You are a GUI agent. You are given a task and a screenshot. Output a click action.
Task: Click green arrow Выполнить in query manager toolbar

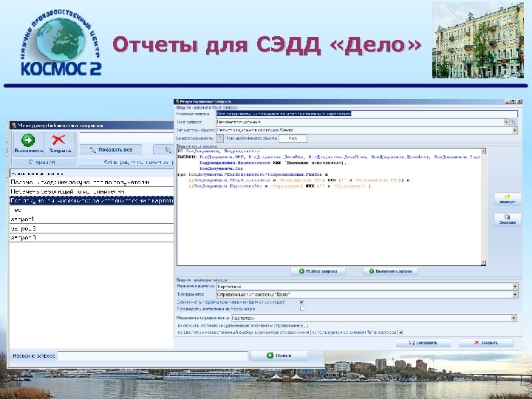click(x=29, y=144)
